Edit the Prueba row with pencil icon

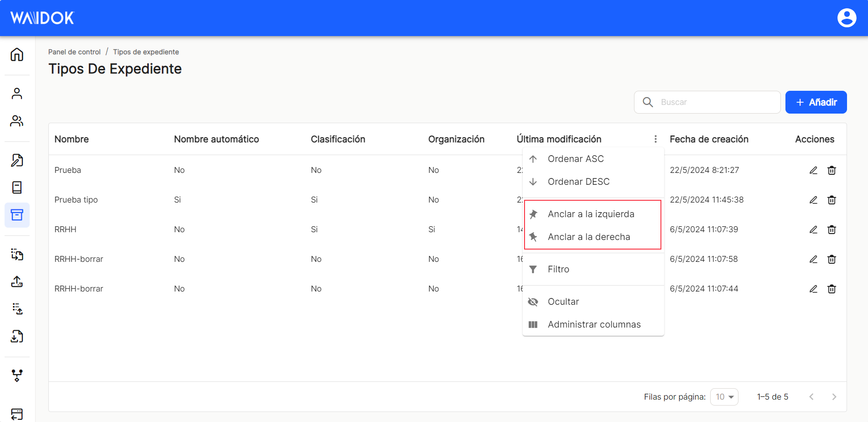(x=813, y=170)
